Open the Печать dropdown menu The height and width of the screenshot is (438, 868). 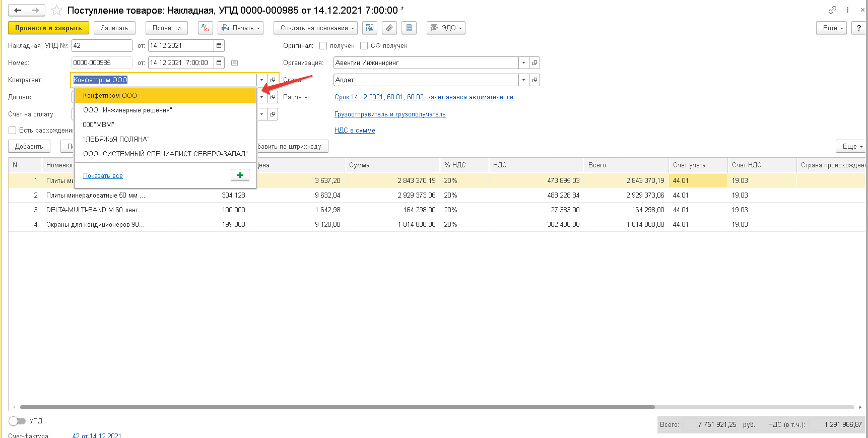coord(240,28)
